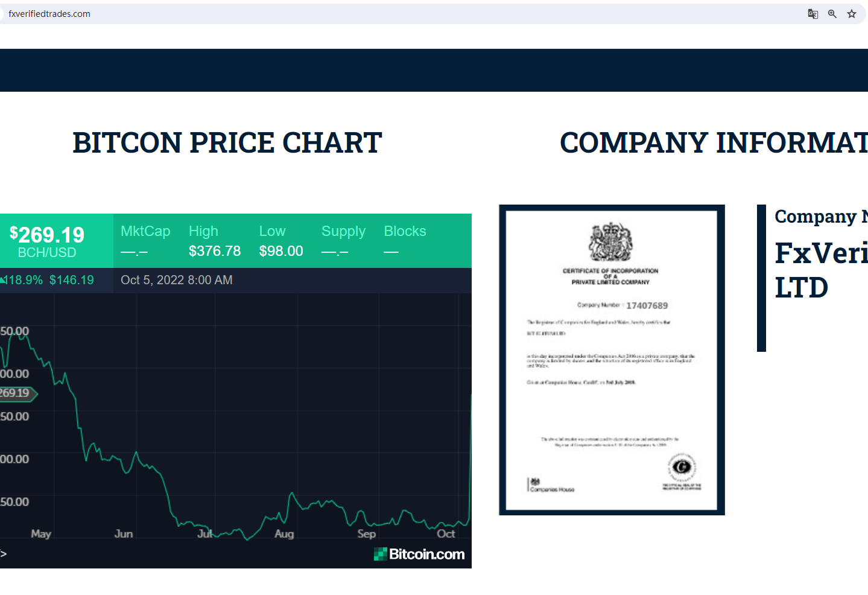
Task: Click the $269.19 BCH/USD price box
Action: (47, 241)
